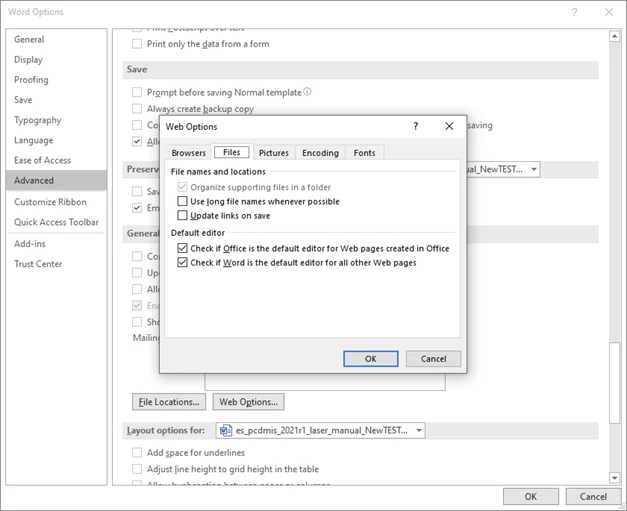Close the Web Options dialog with X
Image resolution: width=627 pixels, height=511 pixels.
point(449,126)
